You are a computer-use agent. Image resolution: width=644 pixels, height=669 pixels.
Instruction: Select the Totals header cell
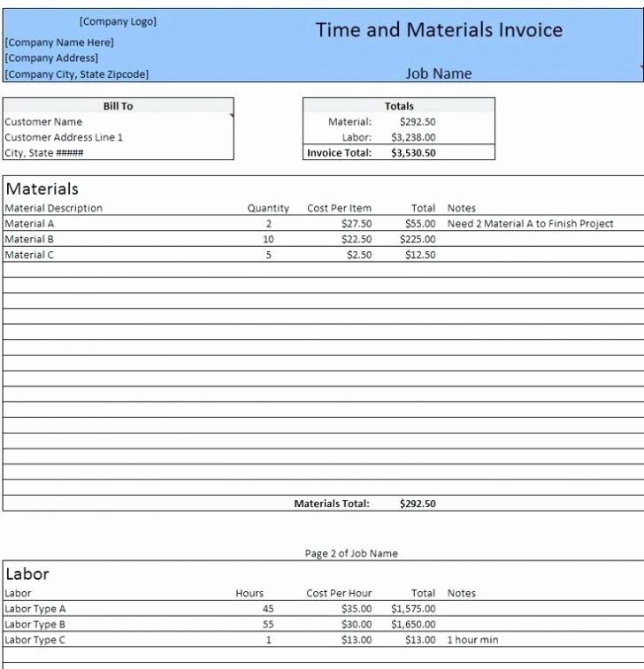pos(399,106)
